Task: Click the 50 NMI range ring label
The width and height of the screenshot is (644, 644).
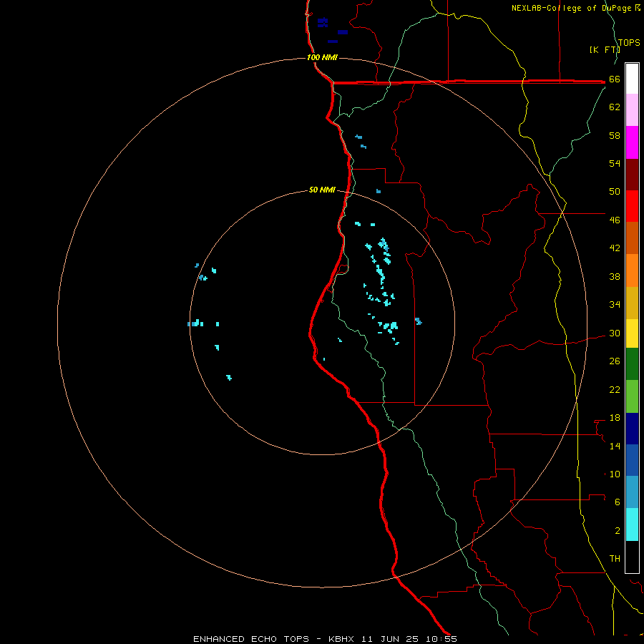Action: [322, 190]
